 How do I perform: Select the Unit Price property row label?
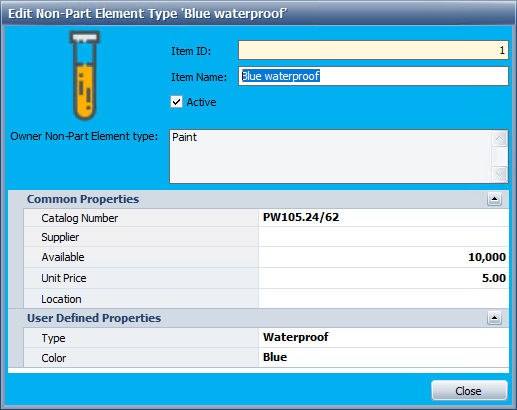coord(64,278)
